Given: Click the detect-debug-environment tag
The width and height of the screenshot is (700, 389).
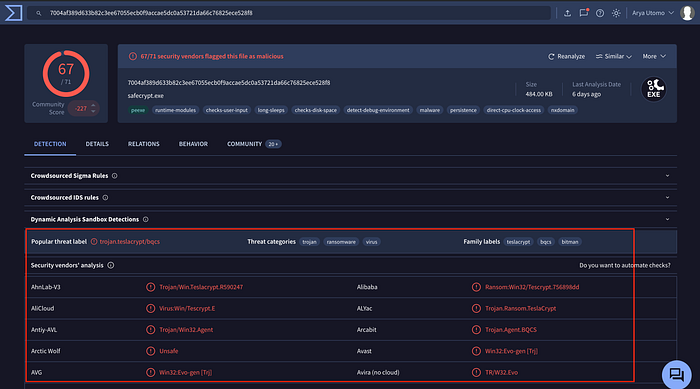Looking at the screenshot, I should 378,110.
